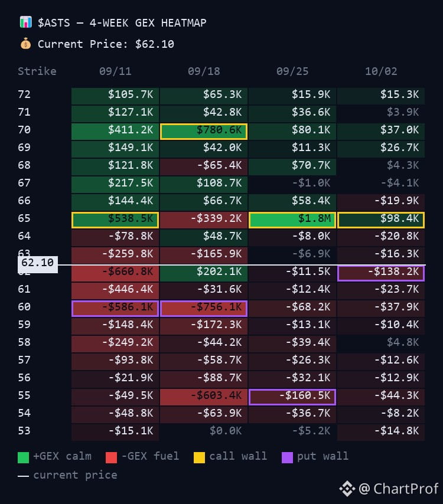The height and width of the screenshot is (504, 443).
Task: Open the @ChartProf watermark link
Action: (x=398, y=489)
